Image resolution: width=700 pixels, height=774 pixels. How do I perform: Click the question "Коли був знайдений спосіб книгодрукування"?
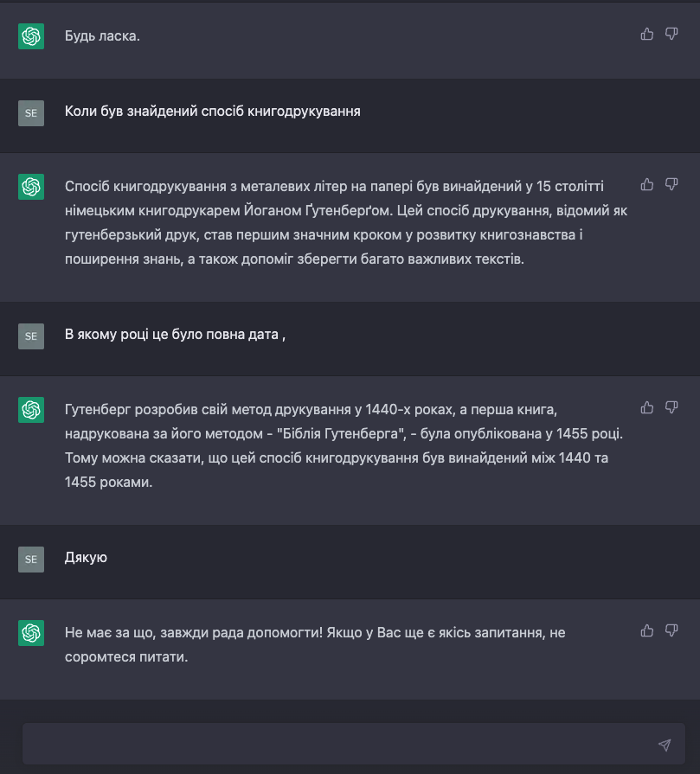[x=212, y=112]
